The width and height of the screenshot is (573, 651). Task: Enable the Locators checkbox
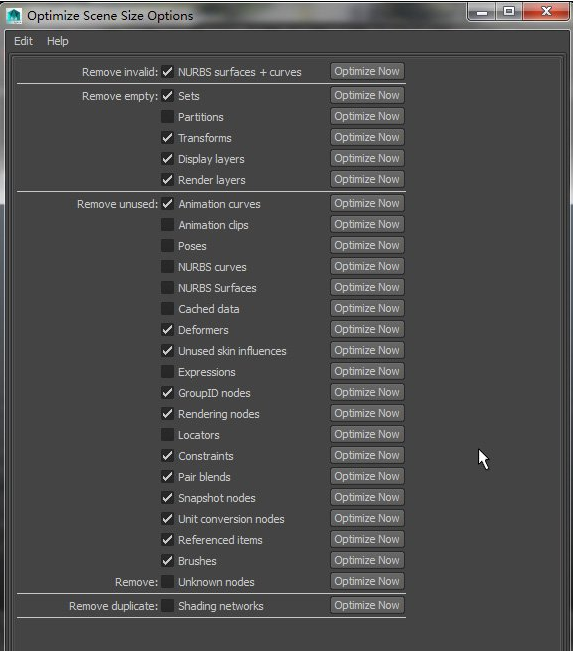(x=167, y=435)
